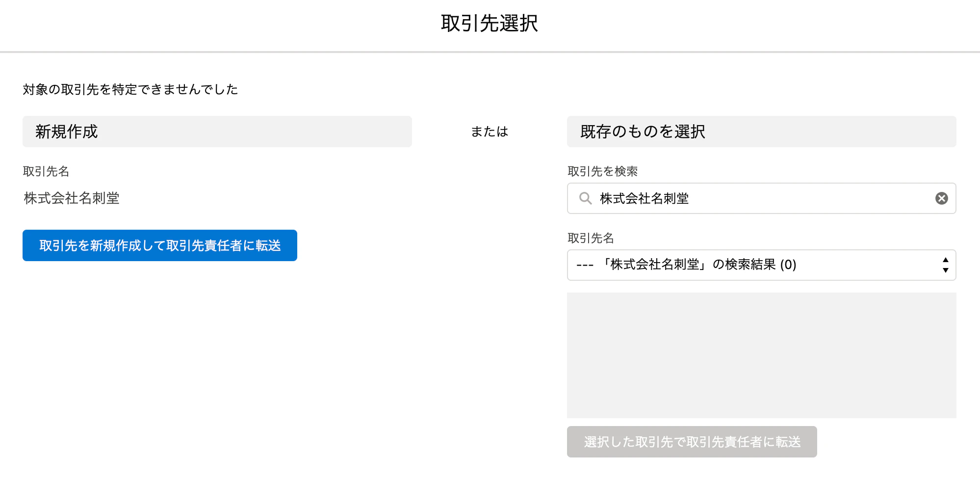Click 取引先を新規作成して取引先責任者に転送 button
980x482 pixels.
click(160, 245)
